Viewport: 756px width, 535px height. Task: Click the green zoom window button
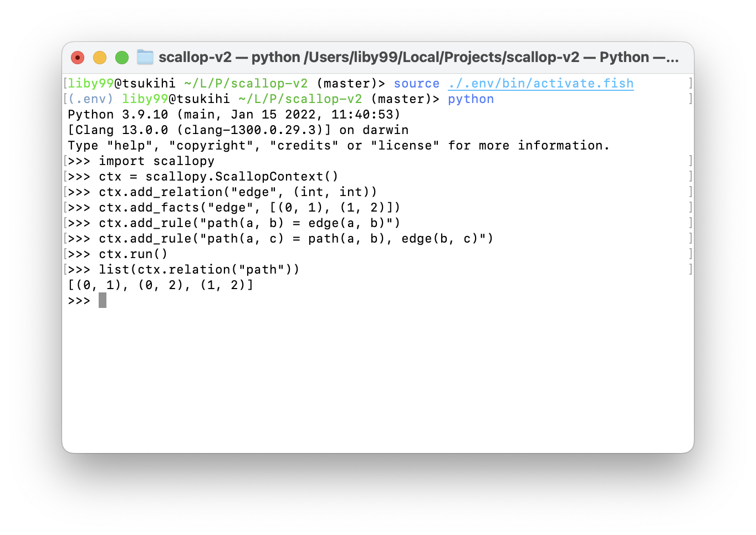pyautogui.click(x=122, y=58)
